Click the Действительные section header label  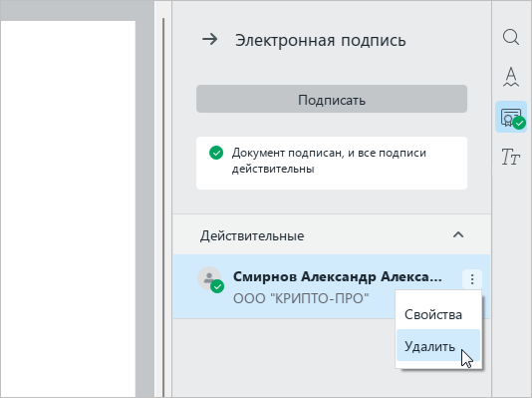(x=252, y=235)
